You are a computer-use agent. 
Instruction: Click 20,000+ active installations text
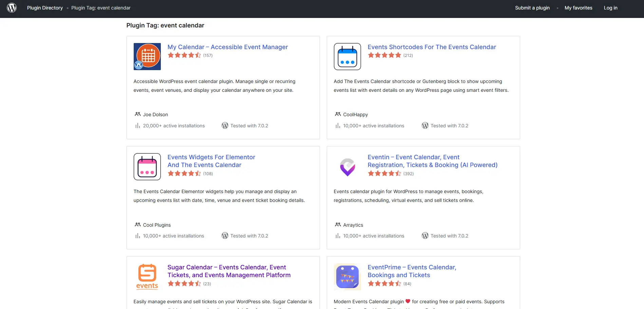174,126
